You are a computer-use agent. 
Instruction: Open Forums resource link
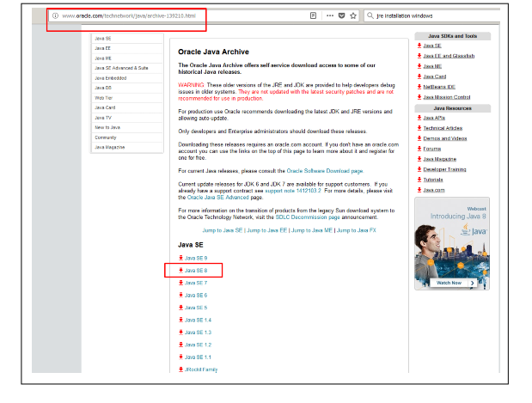pos(432,149)
